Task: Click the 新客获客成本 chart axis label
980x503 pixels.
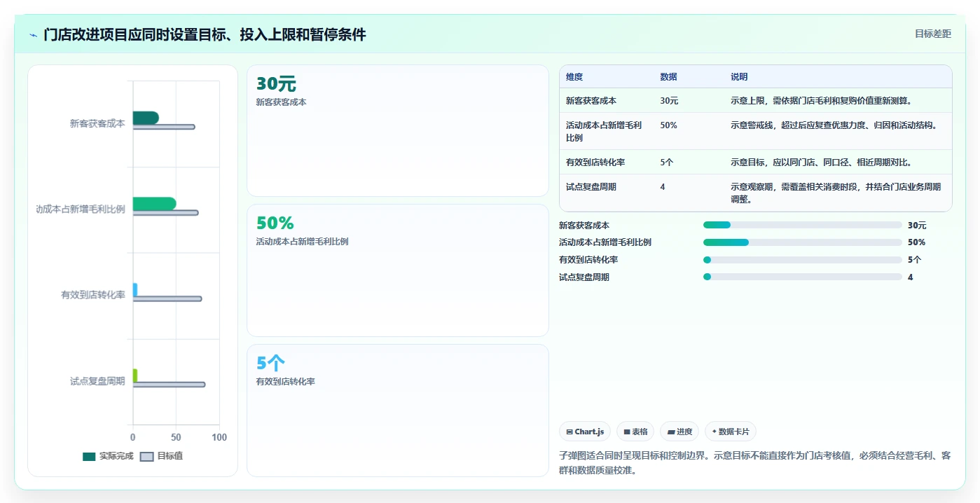Action: pos(97,123)
